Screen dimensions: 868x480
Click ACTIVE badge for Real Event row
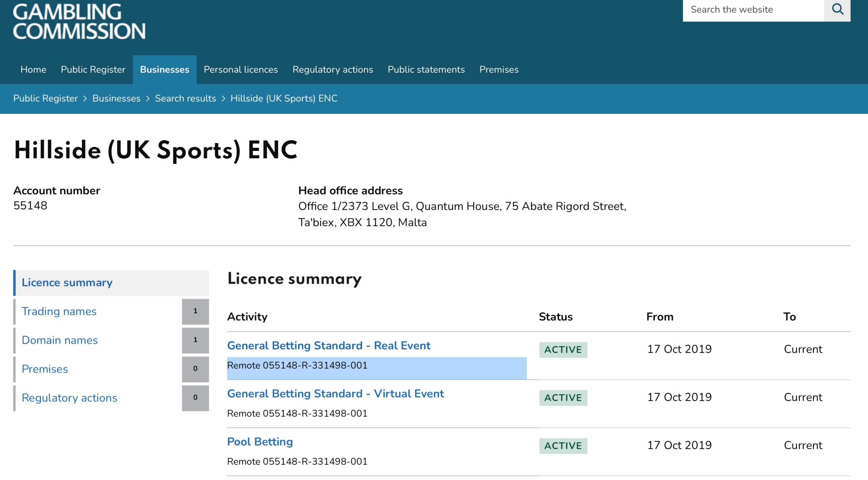pos(563,350)
